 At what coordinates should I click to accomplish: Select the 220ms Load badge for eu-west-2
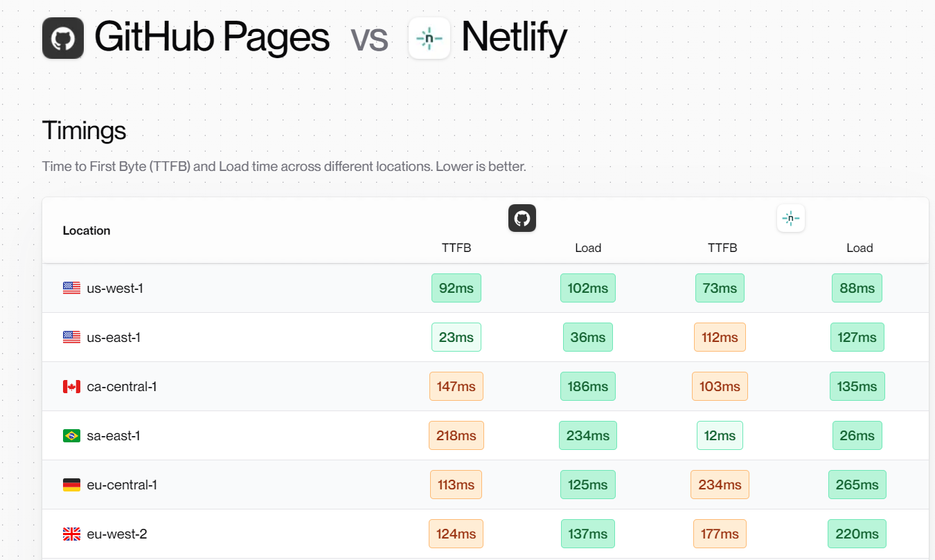click(857, 534)
